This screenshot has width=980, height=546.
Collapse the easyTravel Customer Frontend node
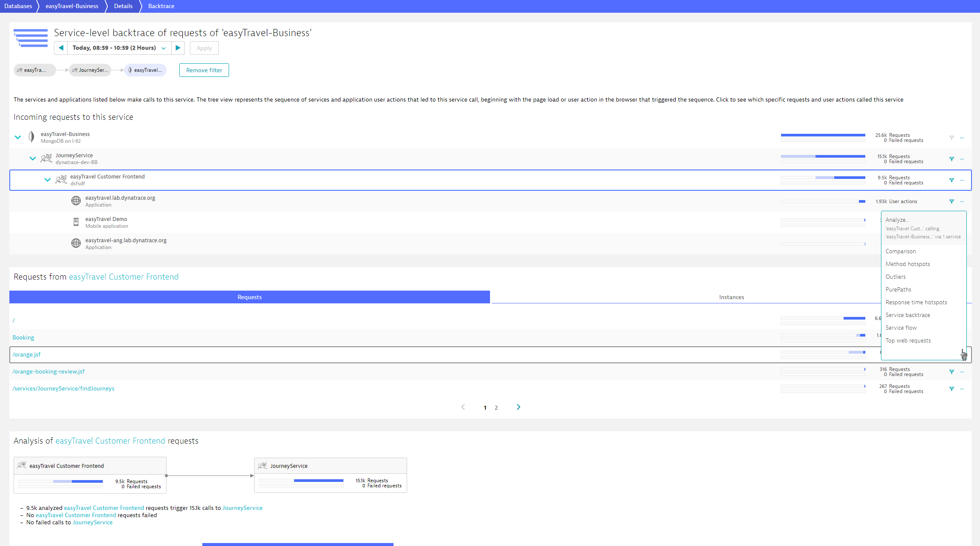48,180
